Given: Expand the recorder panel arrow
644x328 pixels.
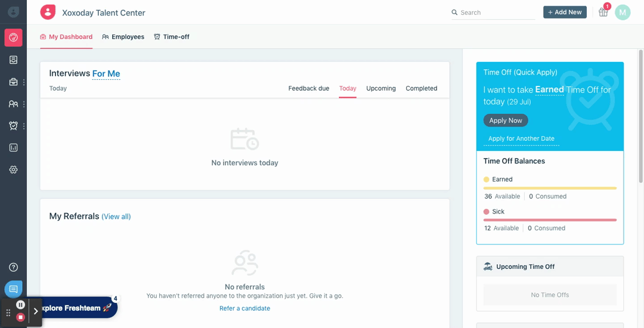Looking at the screenshot, I should [x=36, y=311].
